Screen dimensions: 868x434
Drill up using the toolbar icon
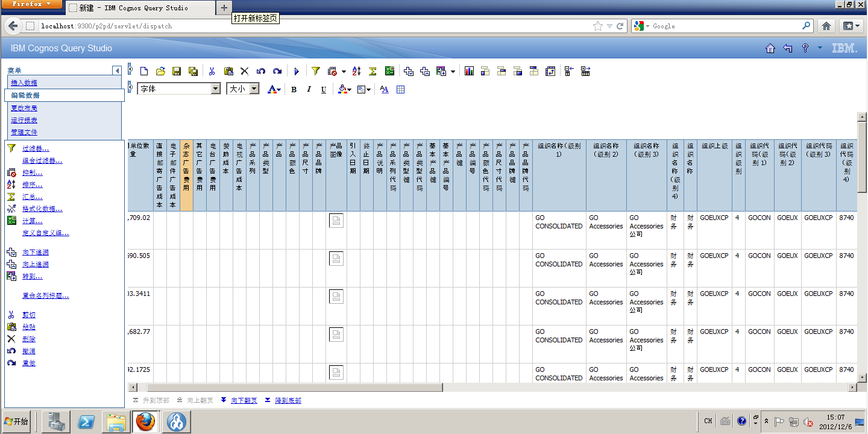[x=425, y=71]
